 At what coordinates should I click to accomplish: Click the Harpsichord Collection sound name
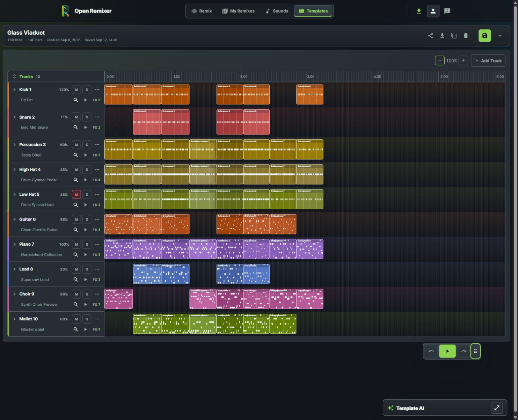point(42,255)
